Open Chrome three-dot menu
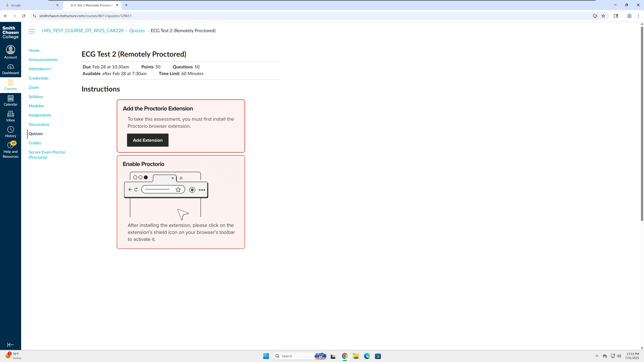The width and height of the screenshot is (644, 362). [x=638, y=16]
